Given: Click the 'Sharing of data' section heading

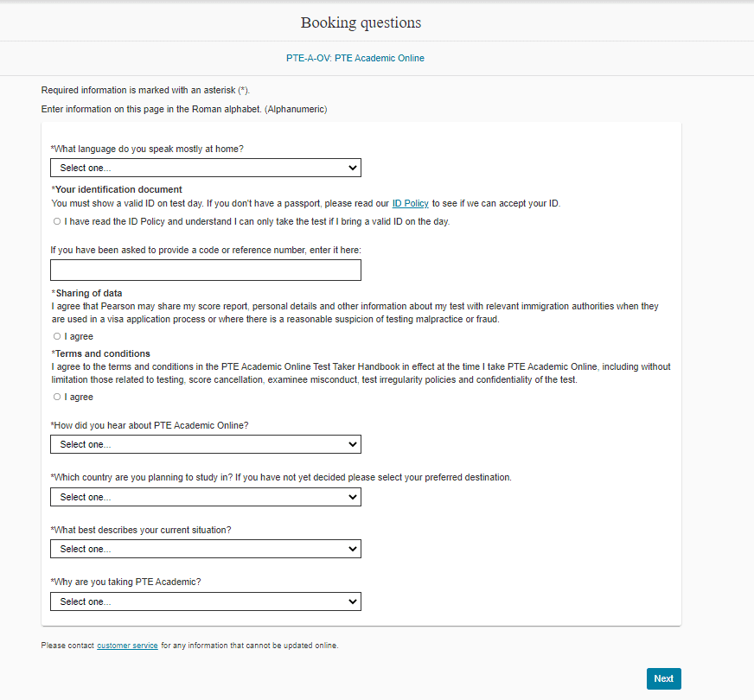Looking at the screenshot, I should pos(89,293).
